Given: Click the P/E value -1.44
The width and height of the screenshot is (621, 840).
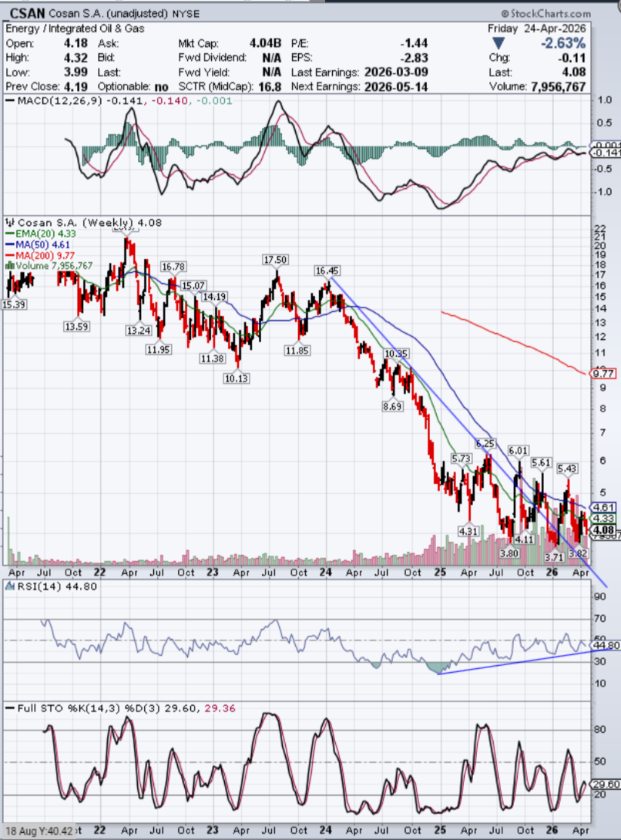Looking at the screenshot, I should coord(415,43).
